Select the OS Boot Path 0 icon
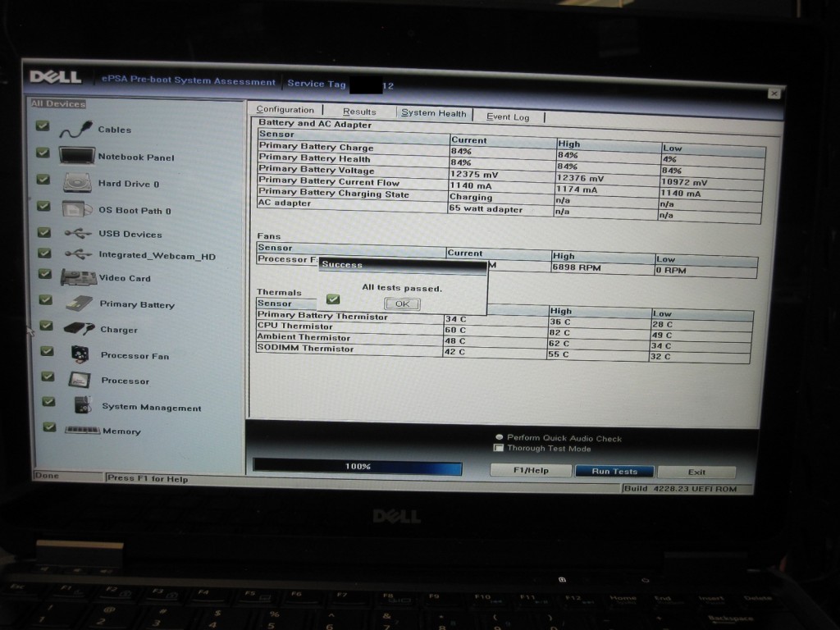Screen dimensions: 840x630 tap(77, 209)
